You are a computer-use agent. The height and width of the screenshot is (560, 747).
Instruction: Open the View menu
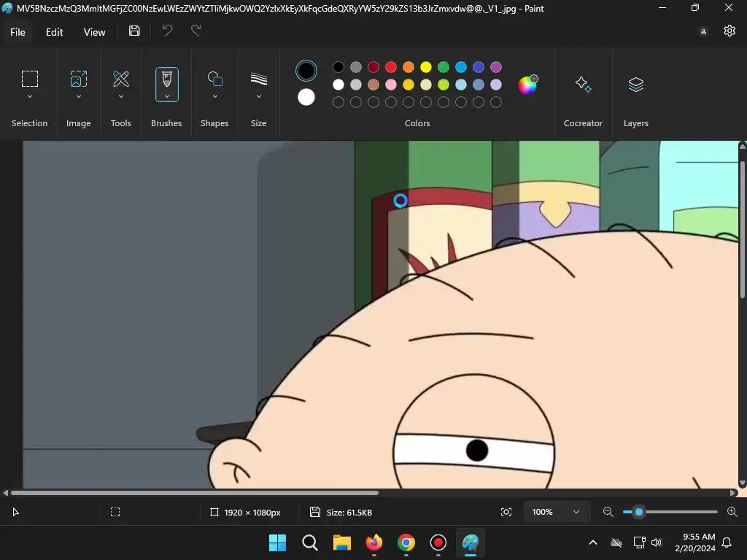94,32
